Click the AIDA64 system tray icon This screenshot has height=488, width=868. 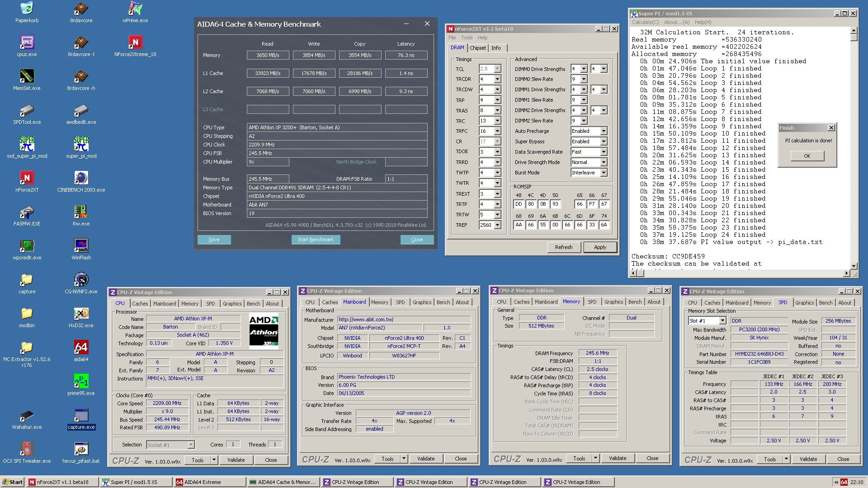844,482
